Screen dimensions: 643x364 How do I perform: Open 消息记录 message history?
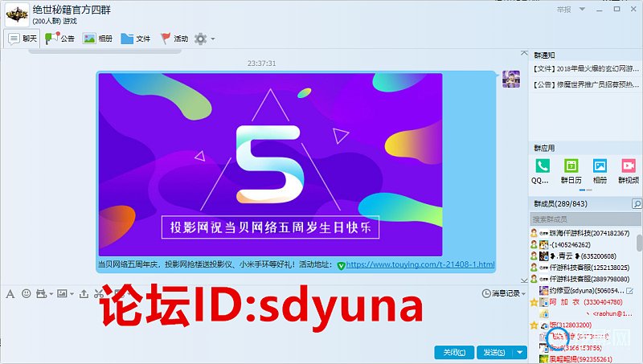pyautogui.click(x=501, y=293)
